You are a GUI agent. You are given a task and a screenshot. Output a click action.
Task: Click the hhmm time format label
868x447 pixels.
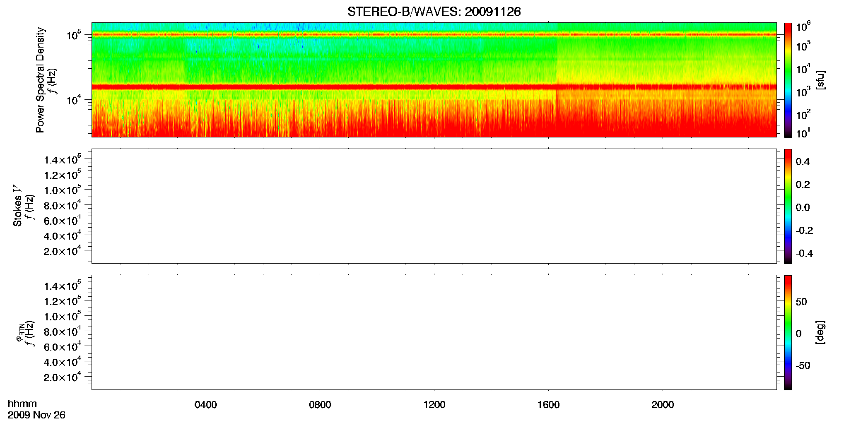22,404
